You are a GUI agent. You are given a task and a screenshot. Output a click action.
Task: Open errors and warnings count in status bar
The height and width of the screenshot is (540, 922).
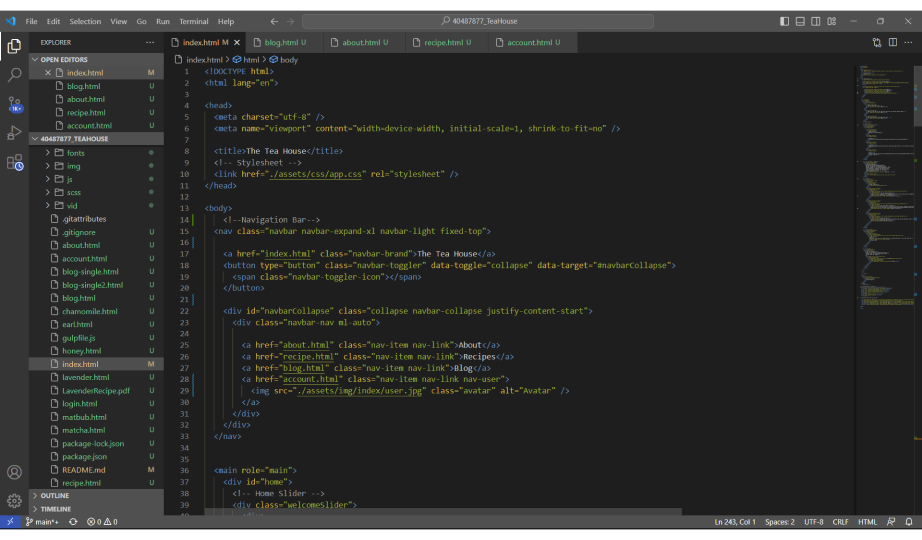[x=102, y=522]
